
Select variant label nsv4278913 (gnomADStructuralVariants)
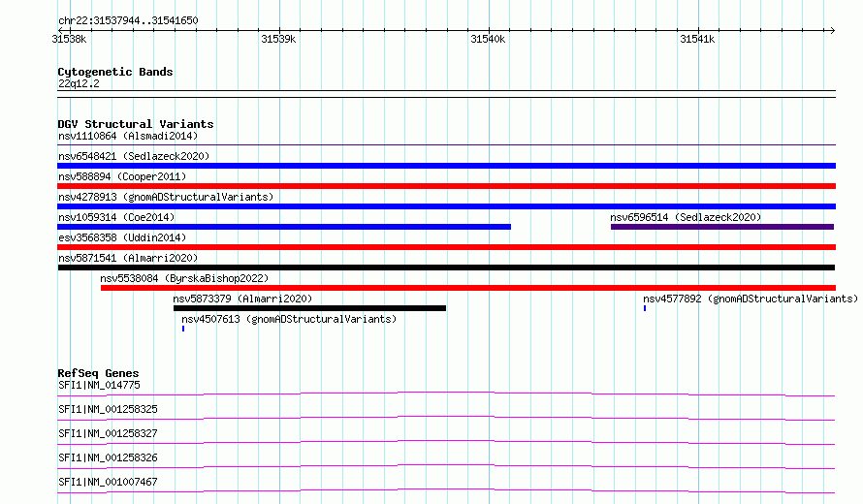166,197
